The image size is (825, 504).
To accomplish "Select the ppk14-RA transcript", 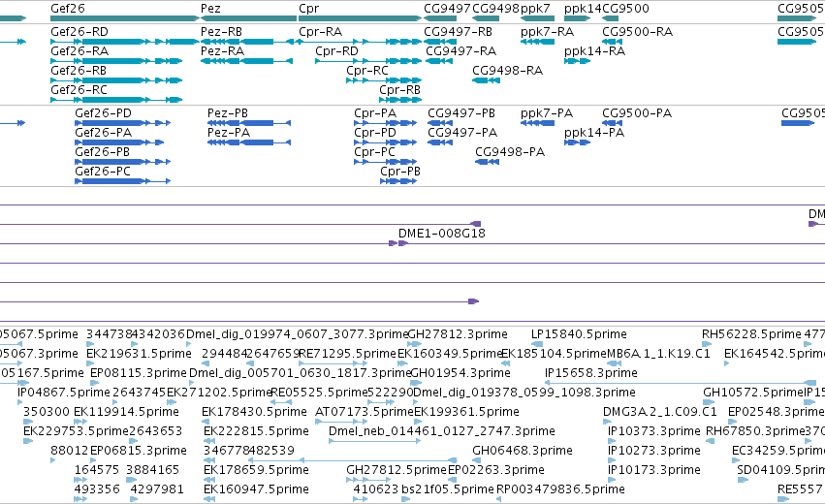I will [x=594, y=51].
